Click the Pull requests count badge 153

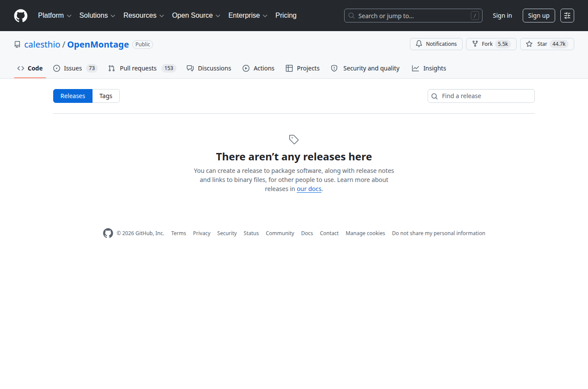[x=169, y=68]
